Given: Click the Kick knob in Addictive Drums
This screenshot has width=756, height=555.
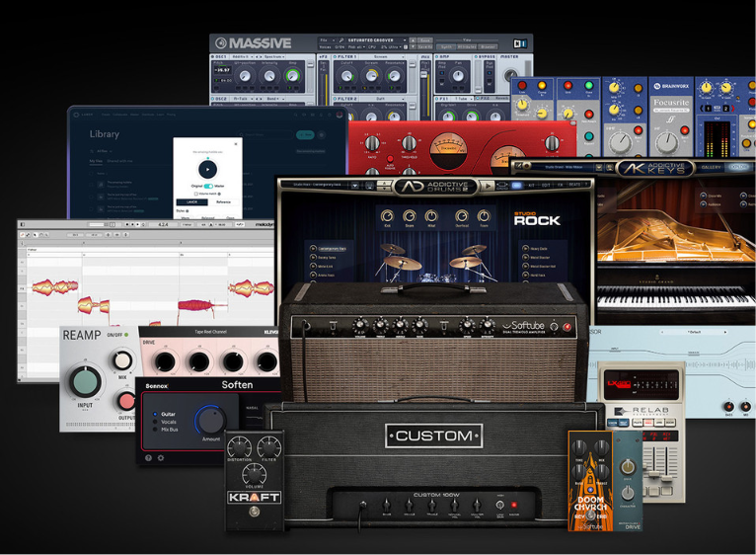Looking at the screenshot, I should [387, 215].
